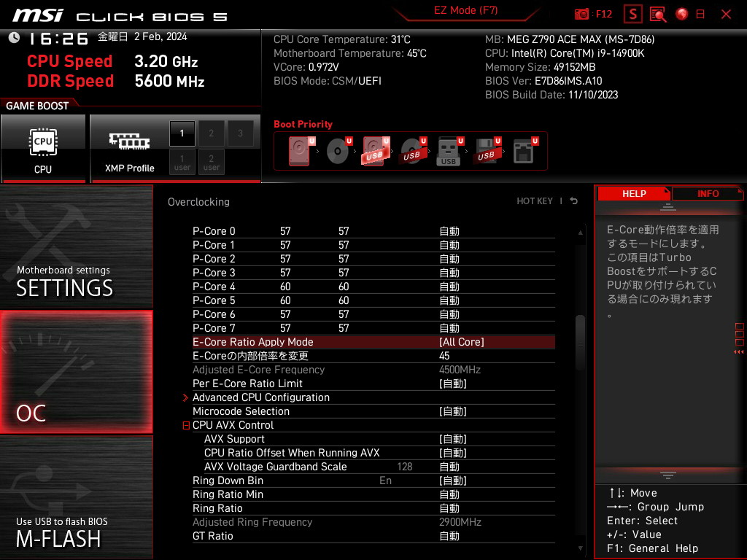Image resolution: width=747 pixels, height=560 pixels.
Task: Open the SETTINGS section
Action: tap(76, 246)
